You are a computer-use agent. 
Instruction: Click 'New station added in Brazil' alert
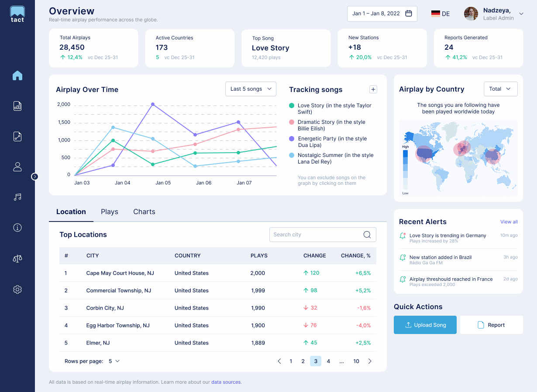458,259
